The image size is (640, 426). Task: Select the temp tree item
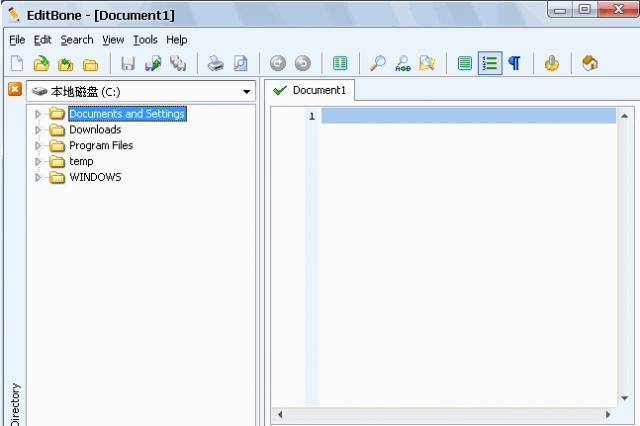81,162
